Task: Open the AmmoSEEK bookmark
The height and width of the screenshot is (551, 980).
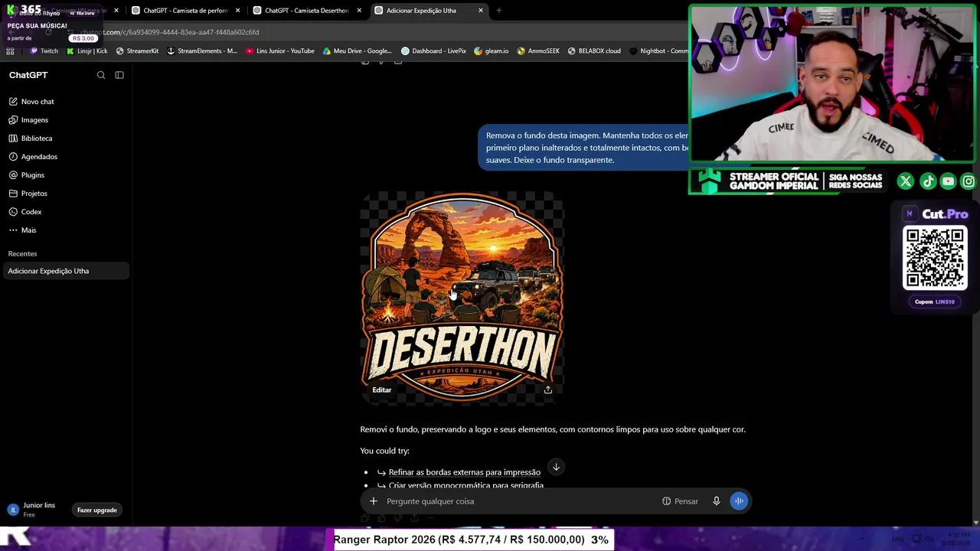Action: coord(538,51)
